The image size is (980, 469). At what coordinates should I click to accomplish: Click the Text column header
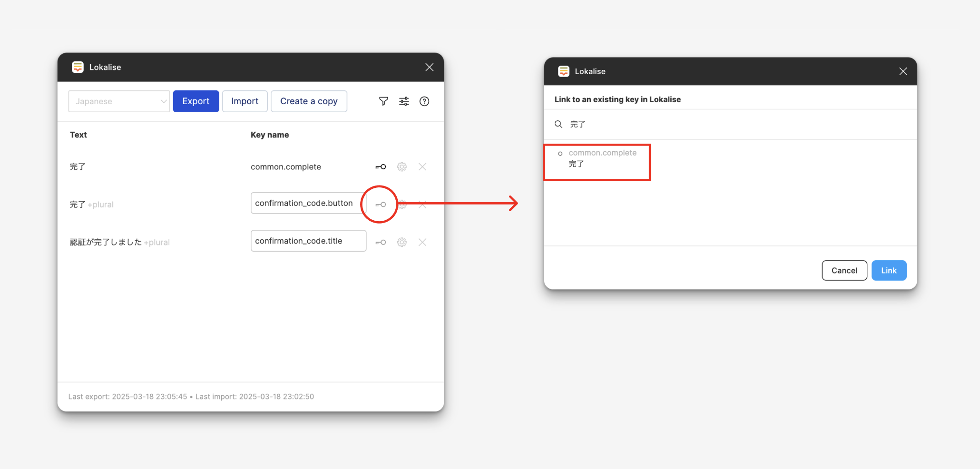(78, 135)
